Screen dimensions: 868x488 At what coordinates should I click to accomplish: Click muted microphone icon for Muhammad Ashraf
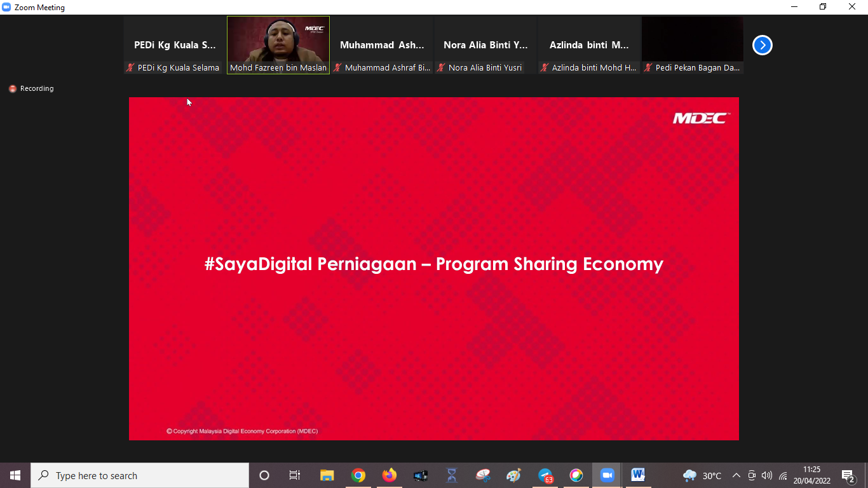click(x=337, y=67)
